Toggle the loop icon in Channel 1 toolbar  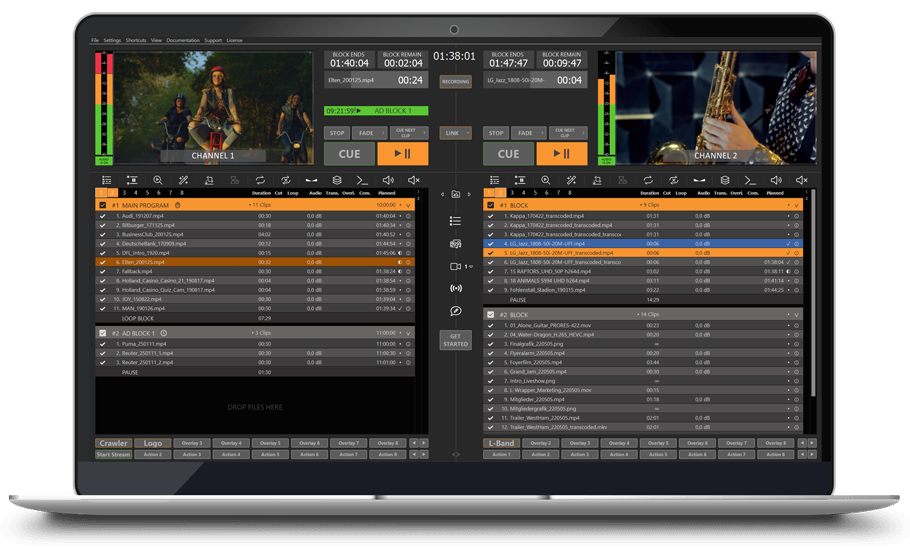(x=260, y=180)
